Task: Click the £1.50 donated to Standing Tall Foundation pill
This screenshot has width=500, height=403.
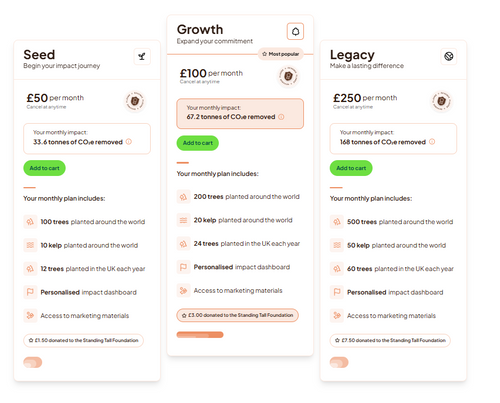Action: (x=83, y=340)
